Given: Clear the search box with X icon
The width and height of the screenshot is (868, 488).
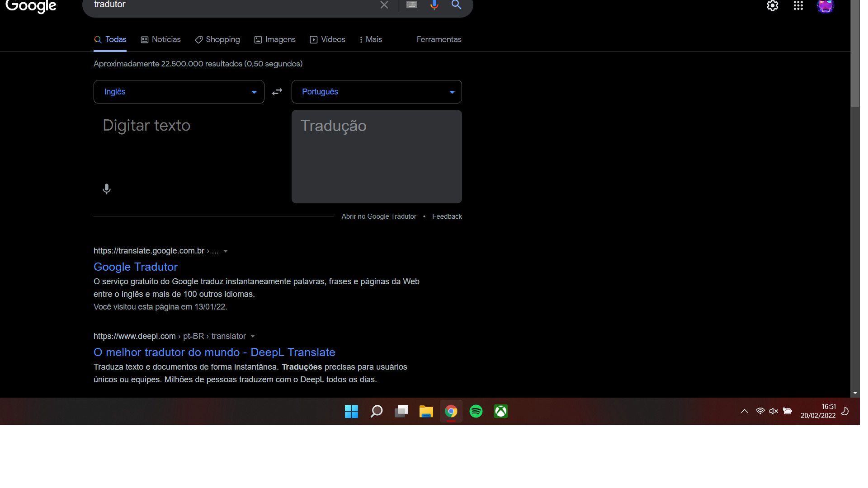Looking at the screenshot, I should tap(384, 5).
